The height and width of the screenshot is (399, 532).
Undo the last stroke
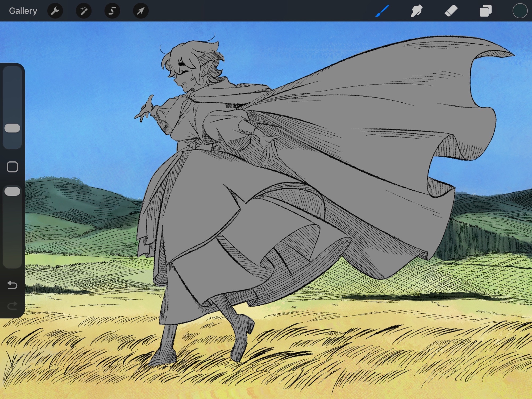pyautogui.click(x=12, y=285)
